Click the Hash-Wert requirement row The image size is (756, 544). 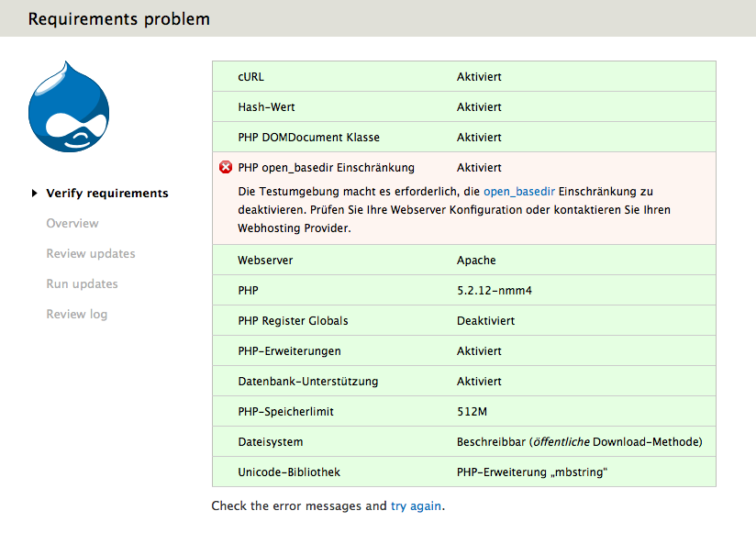[463, 107]
